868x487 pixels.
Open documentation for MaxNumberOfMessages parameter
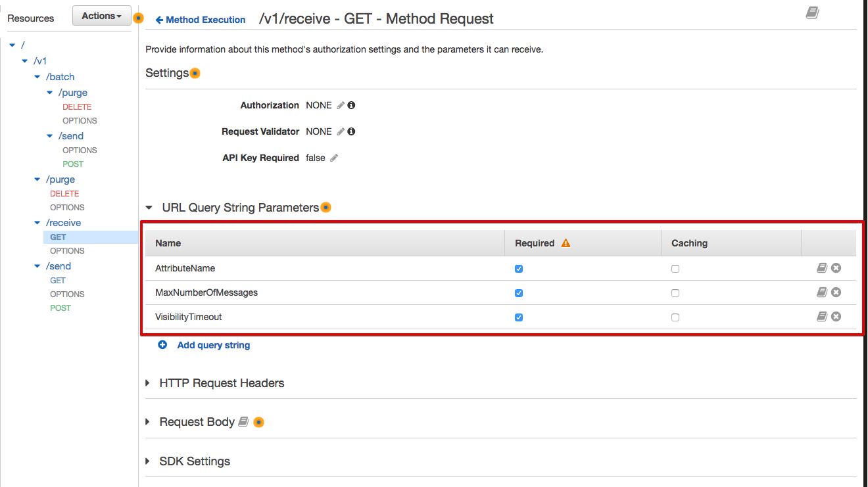(821, 292)
